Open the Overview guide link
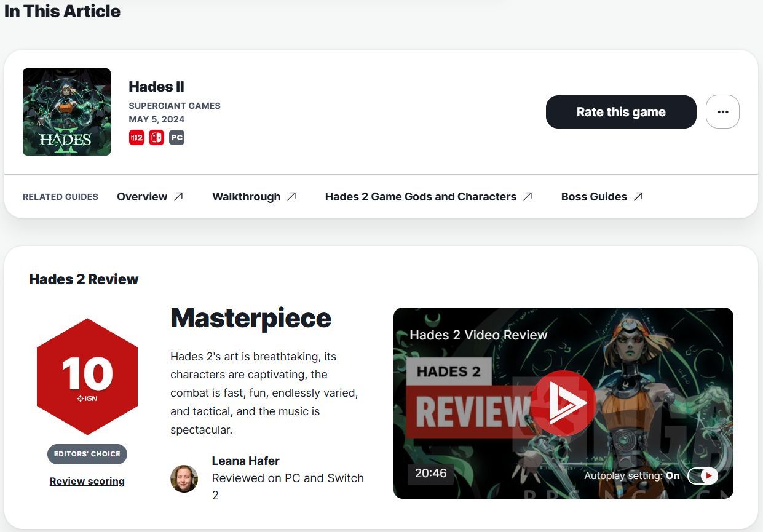The width and height of the screenshot is (763, 532). [142, 197]
